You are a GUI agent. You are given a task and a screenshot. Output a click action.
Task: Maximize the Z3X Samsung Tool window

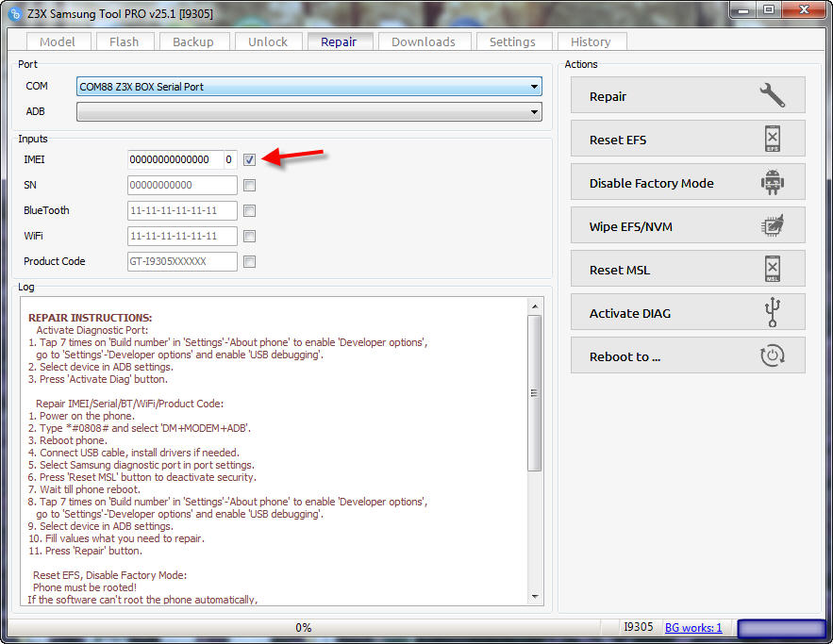click(769, 10)
